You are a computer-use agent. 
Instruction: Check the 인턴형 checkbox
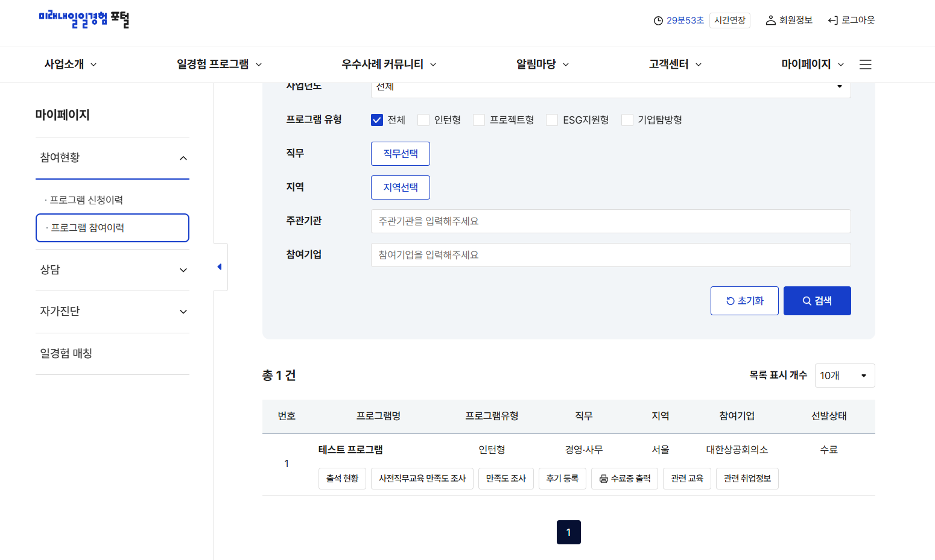coord(423,120)
